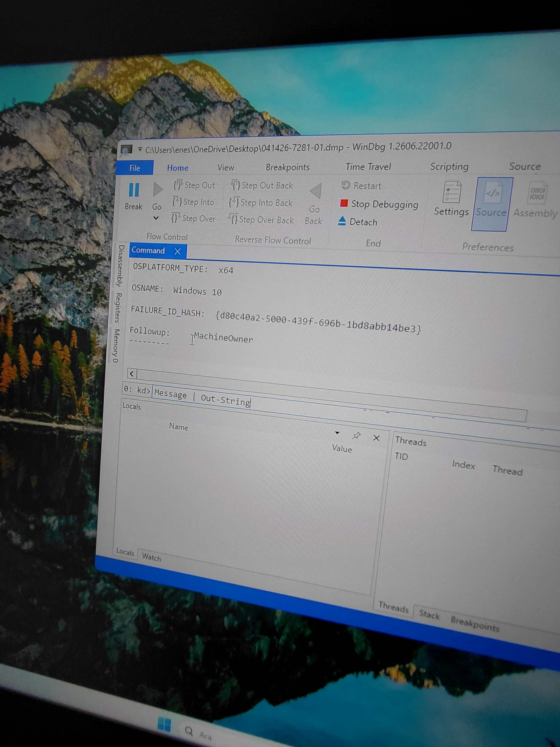Pin the Locals panel

356,436
